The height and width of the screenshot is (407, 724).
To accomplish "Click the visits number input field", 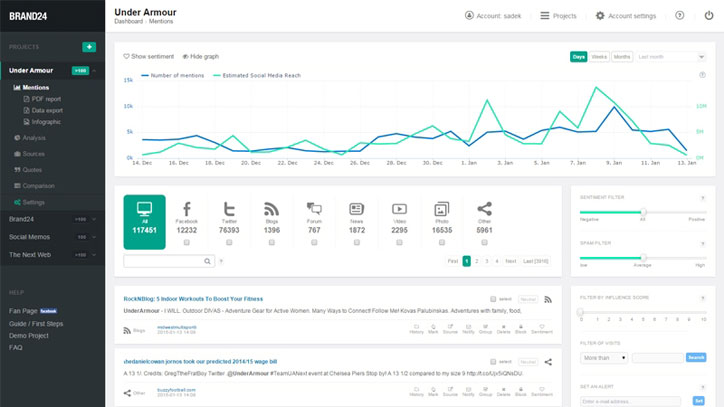I will 658,358.
